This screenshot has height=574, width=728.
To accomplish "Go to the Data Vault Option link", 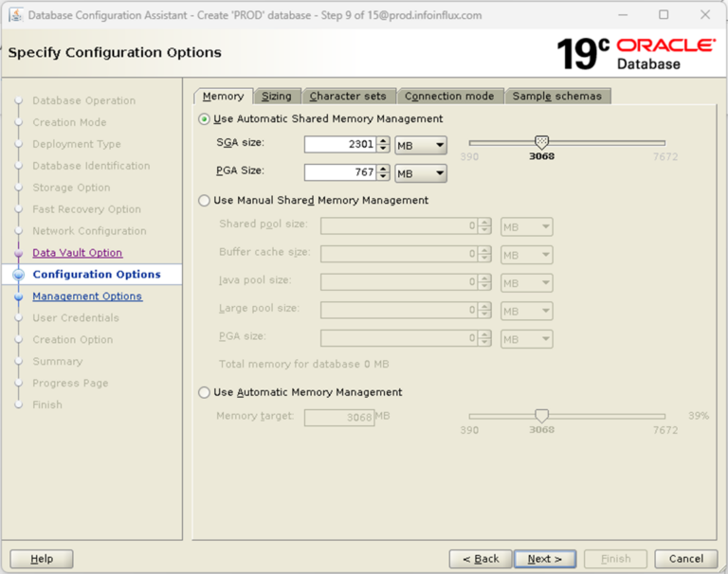I will [78, 253].
